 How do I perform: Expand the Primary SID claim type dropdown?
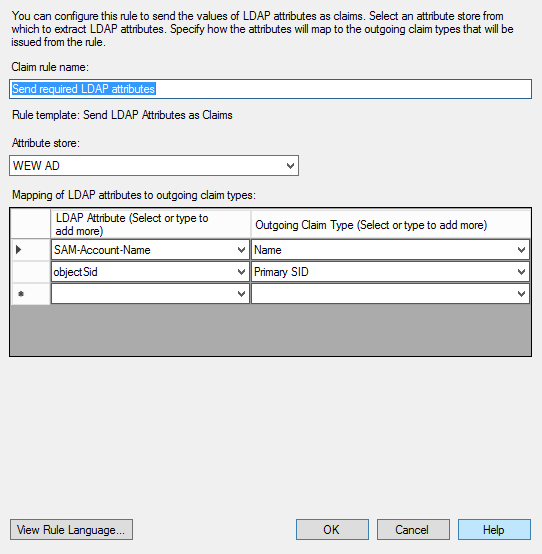click(x=521, y=272)
